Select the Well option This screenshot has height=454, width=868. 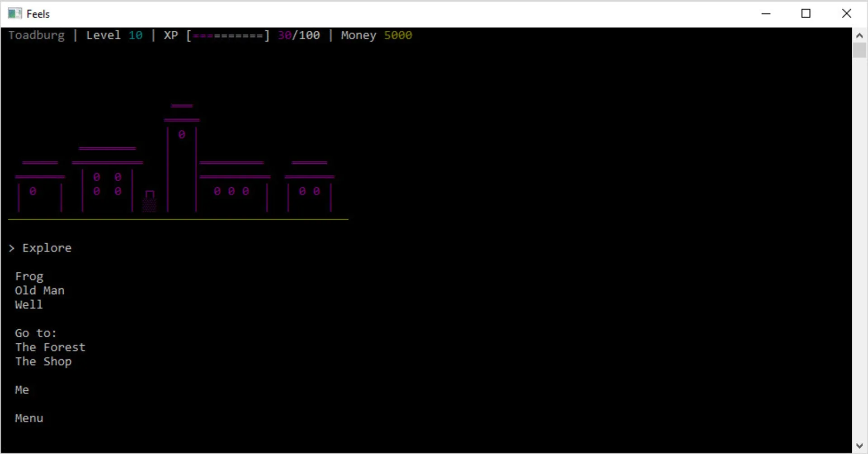[28, 305]
